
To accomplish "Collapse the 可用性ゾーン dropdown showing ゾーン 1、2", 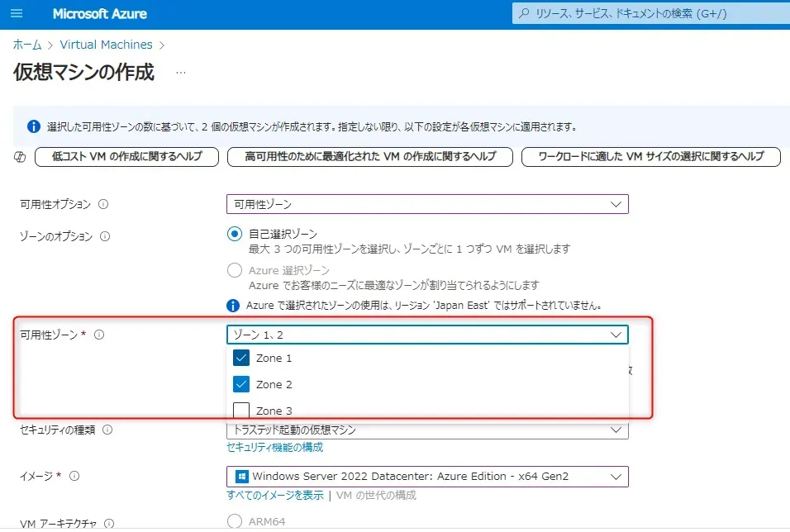I will coord(427,335).
